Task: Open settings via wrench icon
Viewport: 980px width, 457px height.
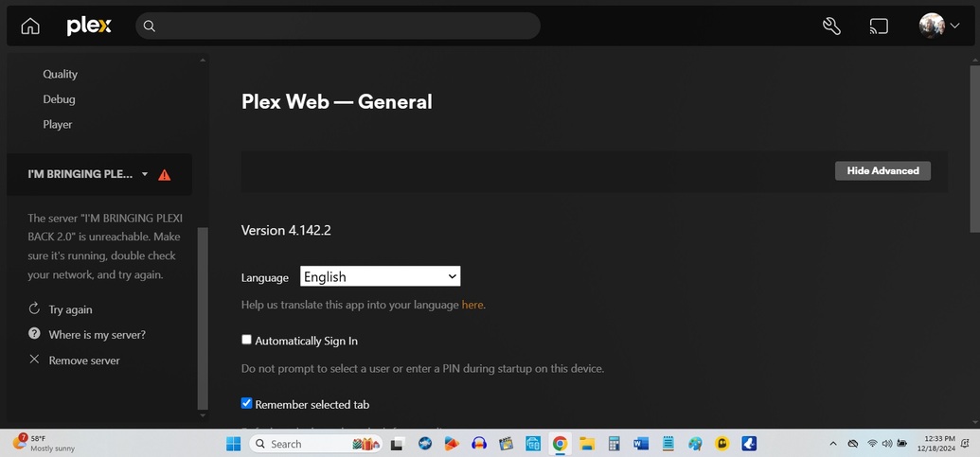Action: point(831,26)
